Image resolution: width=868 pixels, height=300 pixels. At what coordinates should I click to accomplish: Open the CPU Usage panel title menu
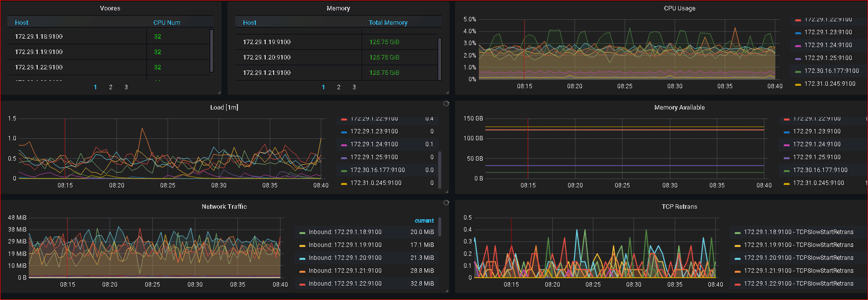click(x=679, y=8)
